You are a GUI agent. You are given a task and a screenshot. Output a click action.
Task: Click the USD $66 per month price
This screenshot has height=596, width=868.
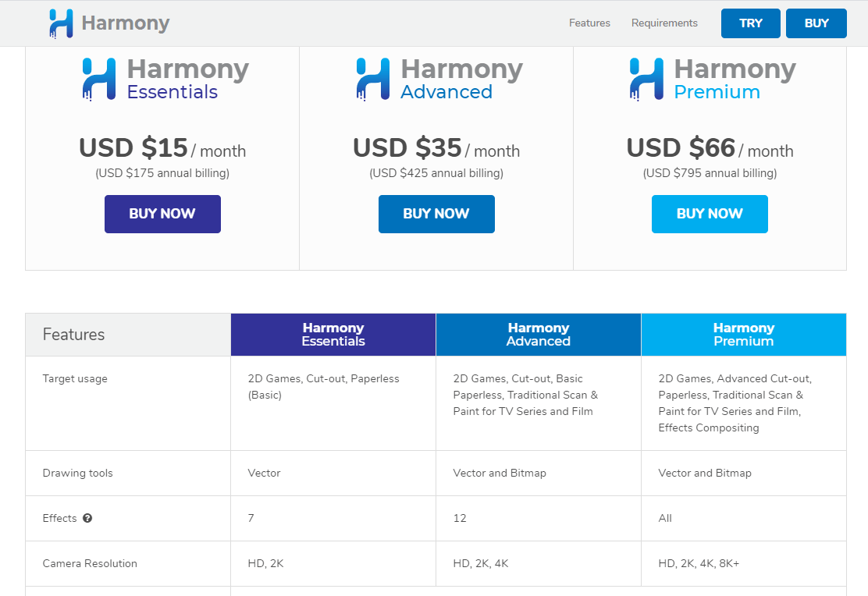710,148
